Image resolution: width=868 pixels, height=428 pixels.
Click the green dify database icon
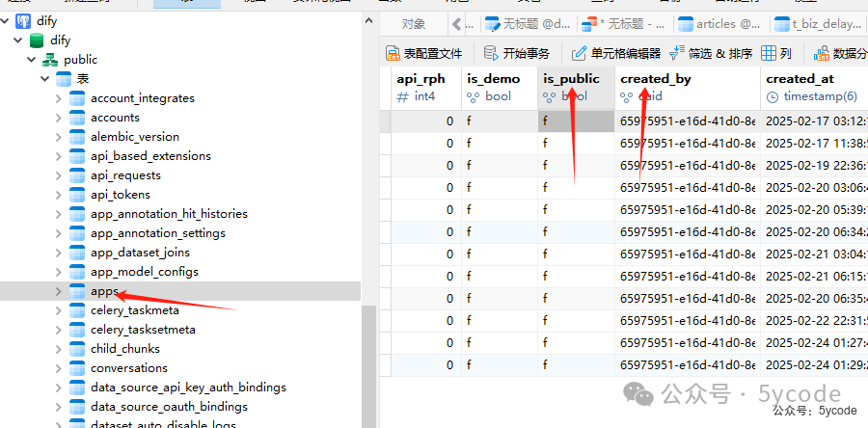pyautogui.click(x=37, y=40)
